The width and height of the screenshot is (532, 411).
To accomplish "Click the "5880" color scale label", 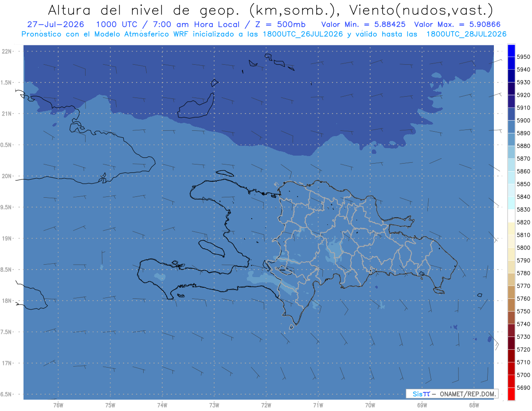I will (524, 146).
